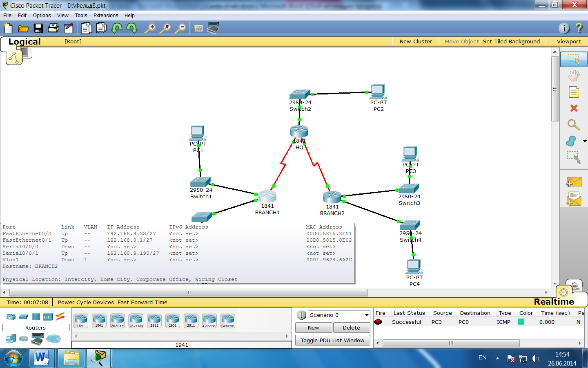Click the Copy icon in toolbar
This screenshot has height=368, width=588.
(x=86, y=28)
